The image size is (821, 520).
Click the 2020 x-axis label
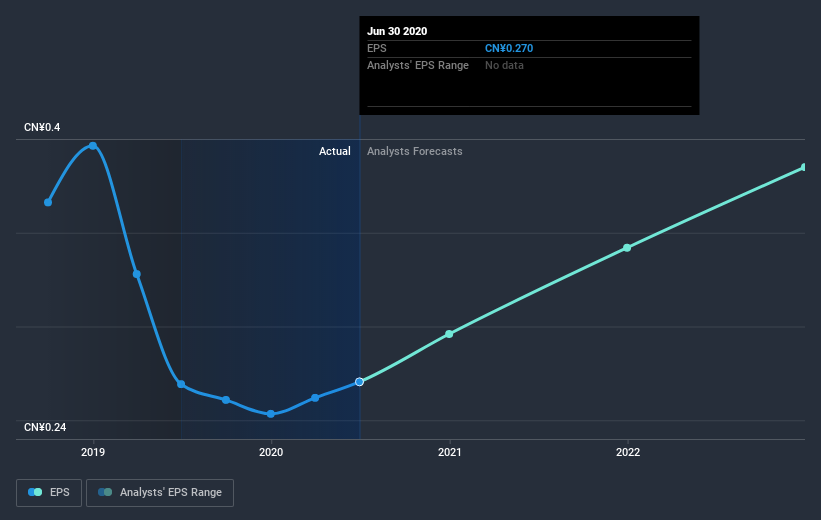271,452
